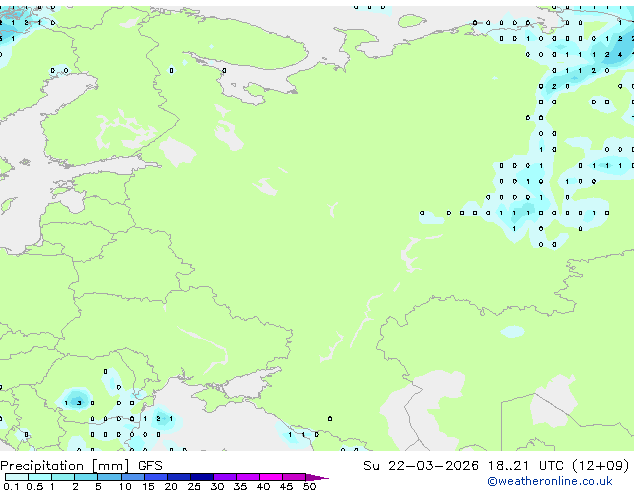Click the '18..21 UTC' time range text

pos(526,466)
